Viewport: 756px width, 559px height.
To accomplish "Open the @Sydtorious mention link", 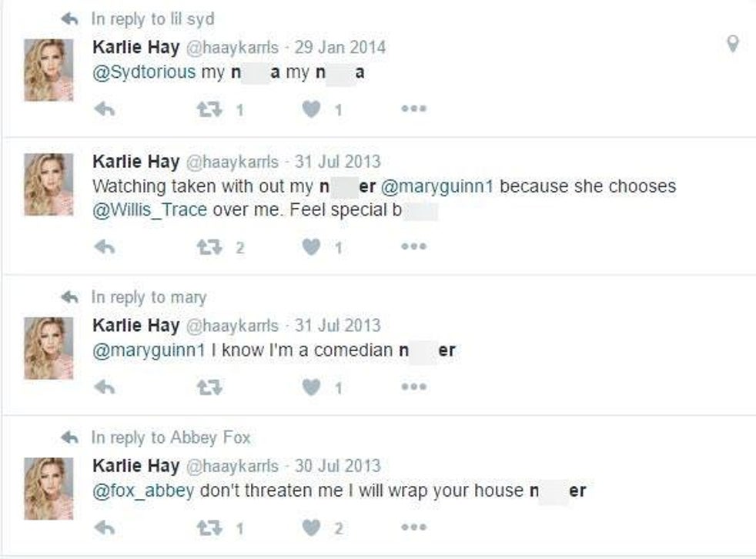I will click(x=144, y=72).
